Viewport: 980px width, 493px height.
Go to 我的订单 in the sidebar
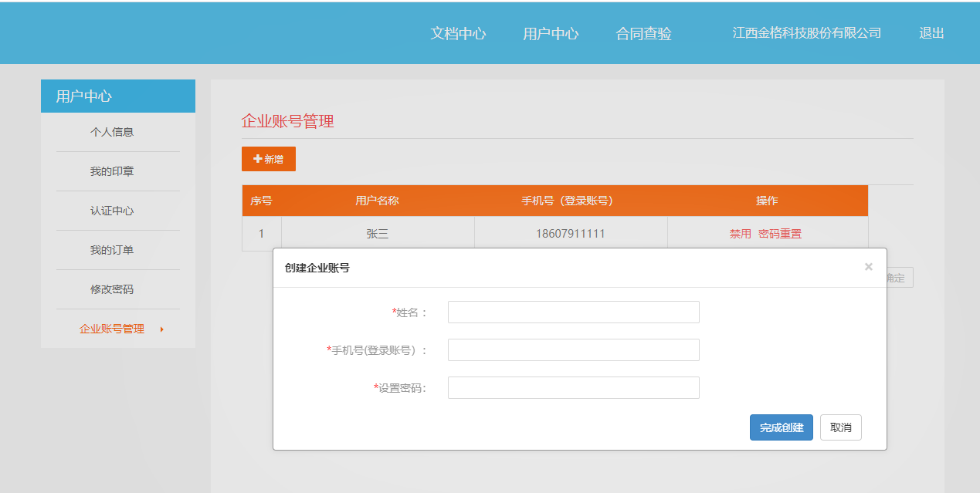[x=112, y=250]
